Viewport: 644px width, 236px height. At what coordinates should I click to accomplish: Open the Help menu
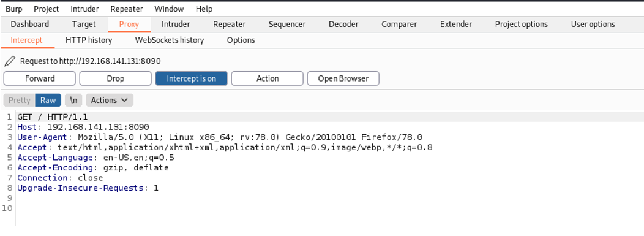204,9
